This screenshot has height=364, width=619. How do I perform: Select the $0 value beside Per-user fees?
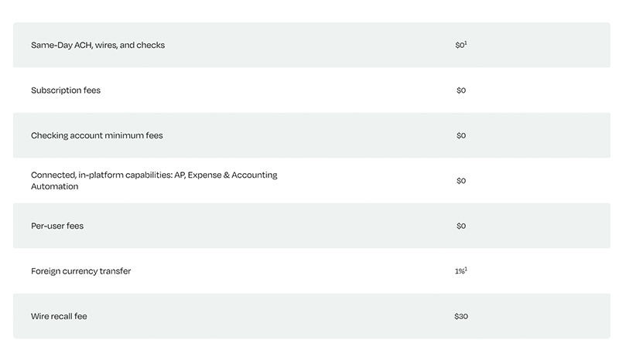tap(461, 226)
